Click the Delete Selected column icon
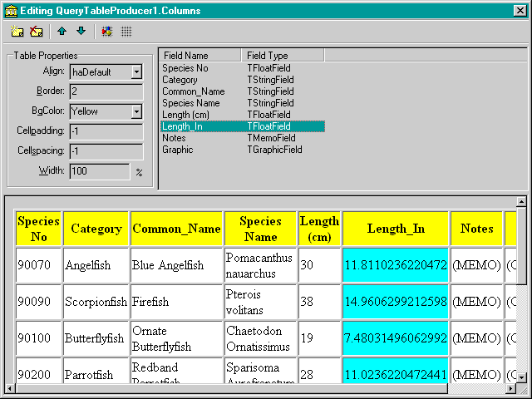 point(36,32)
